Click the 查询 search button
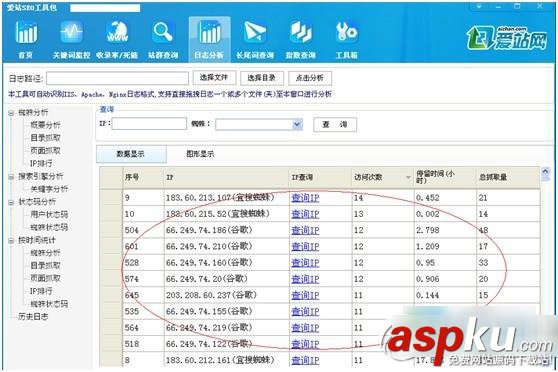 pos(335,125)
